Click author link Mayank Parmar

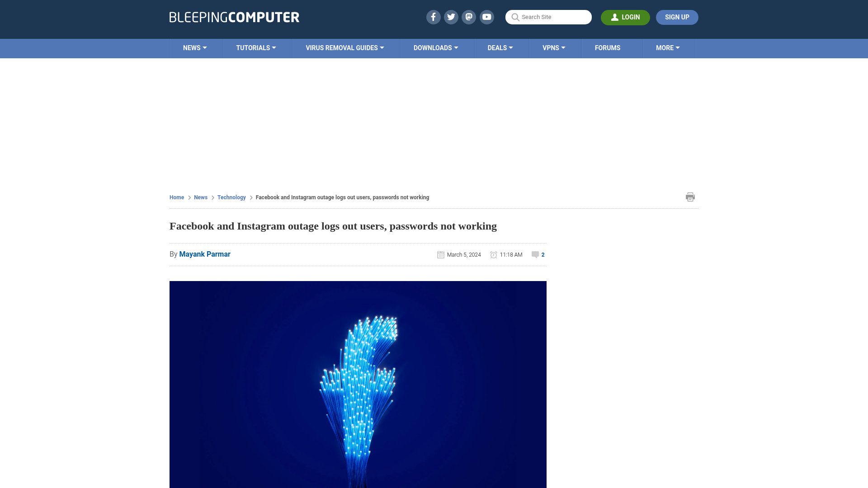[204, 254]
